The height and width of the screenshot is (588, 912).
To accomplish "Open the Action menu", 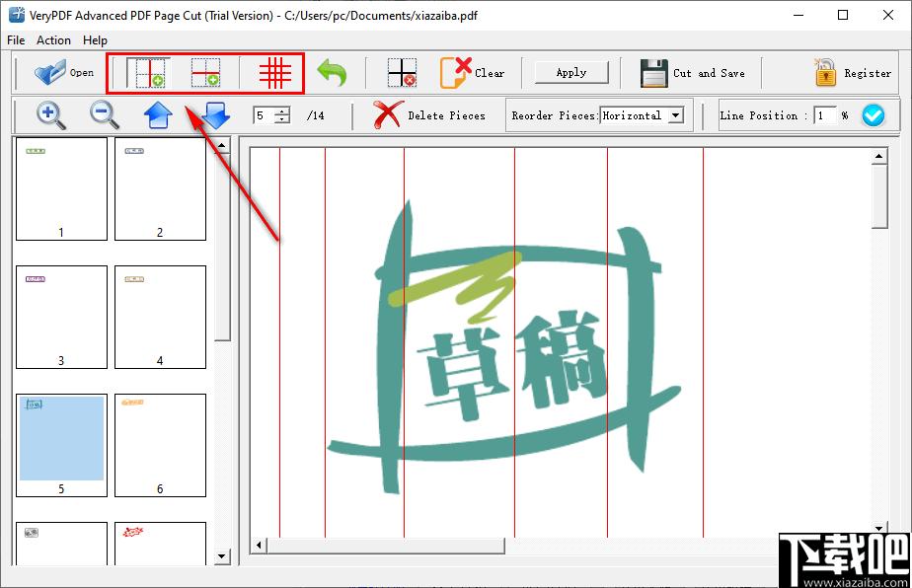I will pos(53,40).
